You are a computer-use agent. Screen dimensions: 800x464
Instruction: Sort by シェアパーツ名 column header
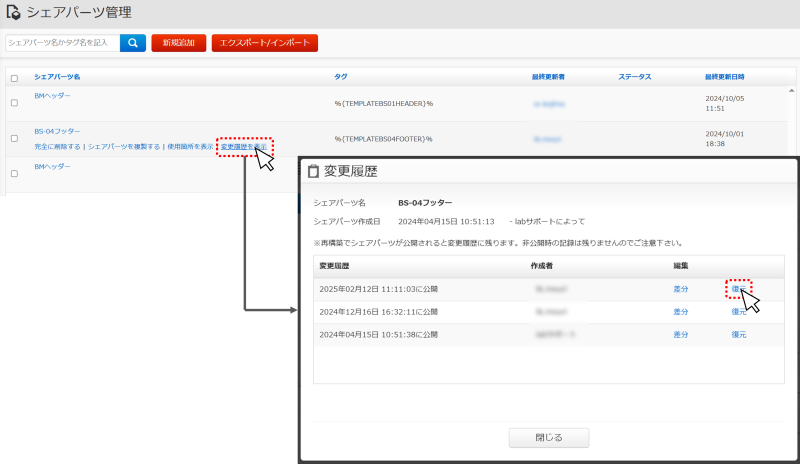pos(57,77)
